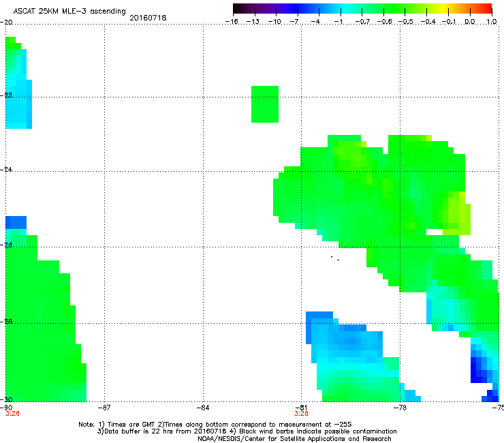
Task: Pick the blue colorbar segment between -7 and -4
Action: pos(309,9)
